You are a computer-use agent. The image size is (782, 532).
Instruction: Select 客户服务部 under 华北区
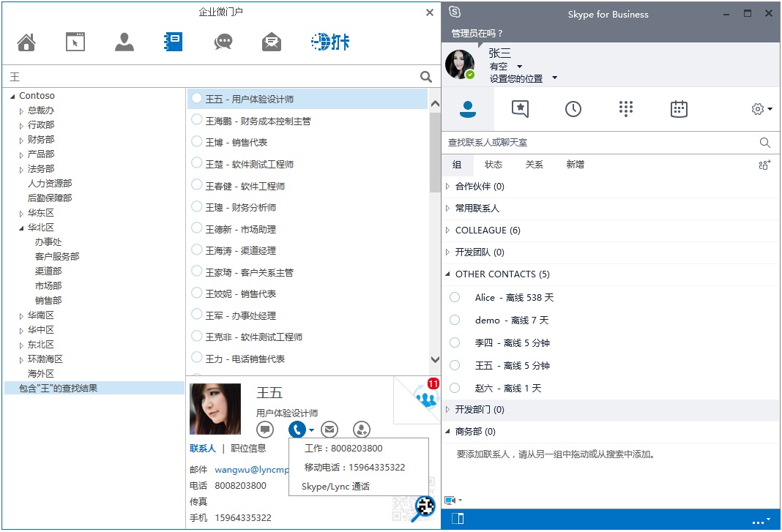(x=57, y=256)
